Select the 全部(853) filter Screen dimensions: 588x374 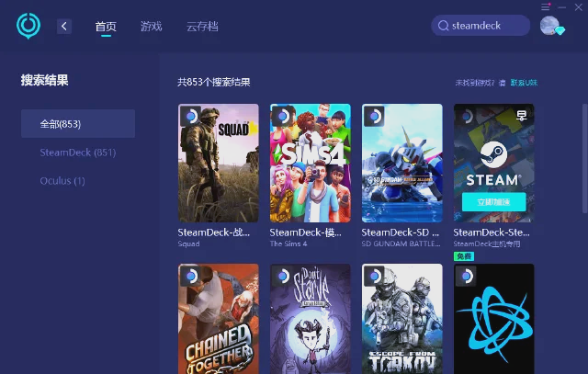pyautogui.click(x=78, y=124)
